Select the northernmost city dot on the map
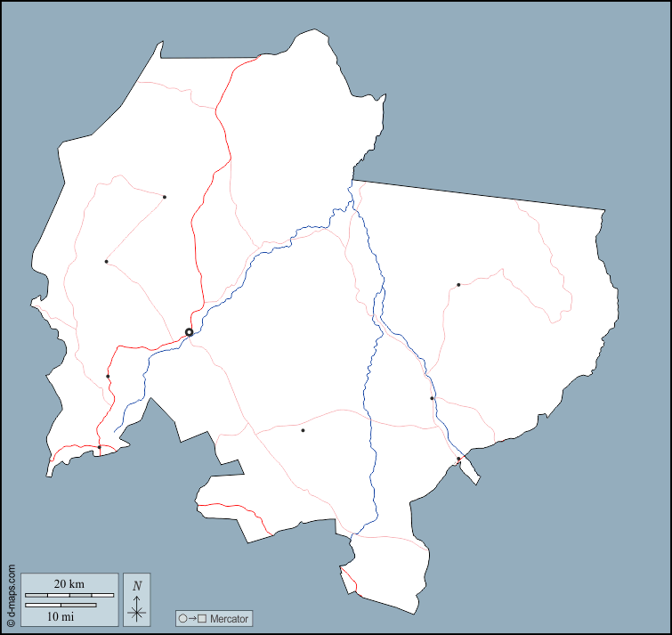Image resolution: width=672 pixels, height=635 pixels. (165, 197)
